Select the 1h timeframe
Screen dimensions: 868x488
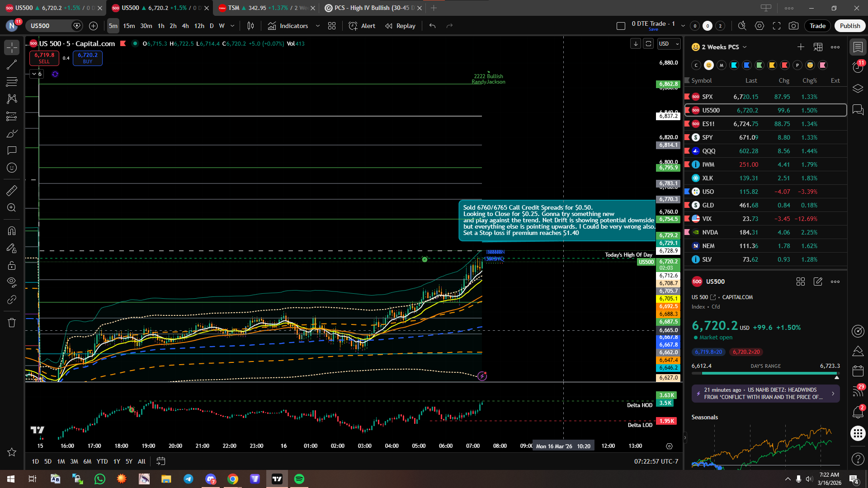click(161, 26)
